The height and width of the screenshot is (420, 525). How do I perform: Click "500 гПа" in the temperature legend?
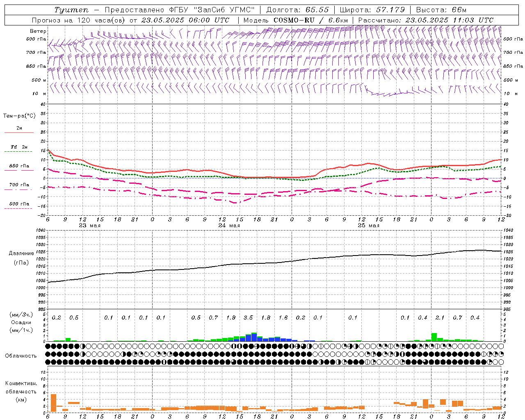coord(19,204)
